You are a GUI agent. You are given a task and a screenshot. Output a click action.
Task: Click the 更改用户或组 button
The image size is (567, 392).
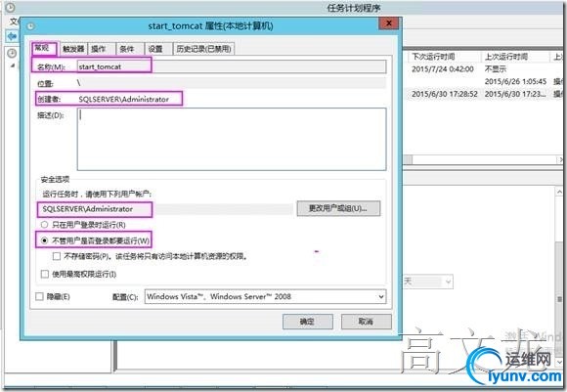(338, 208)
